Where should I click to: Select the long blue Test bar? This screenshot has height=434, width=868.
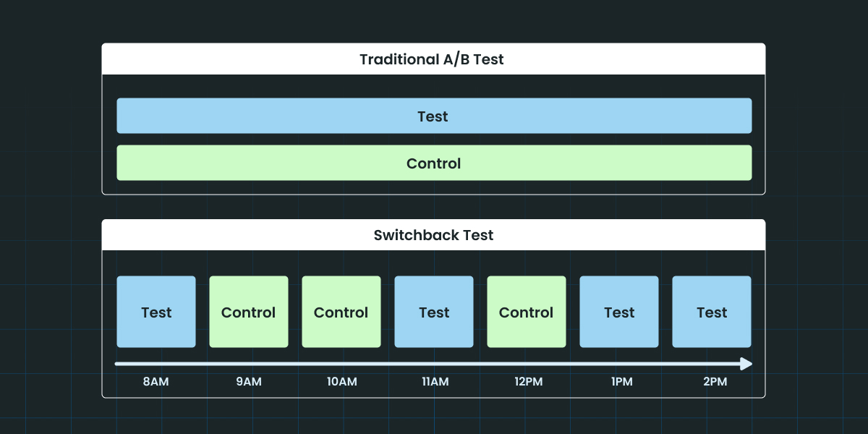click(434, 116)
